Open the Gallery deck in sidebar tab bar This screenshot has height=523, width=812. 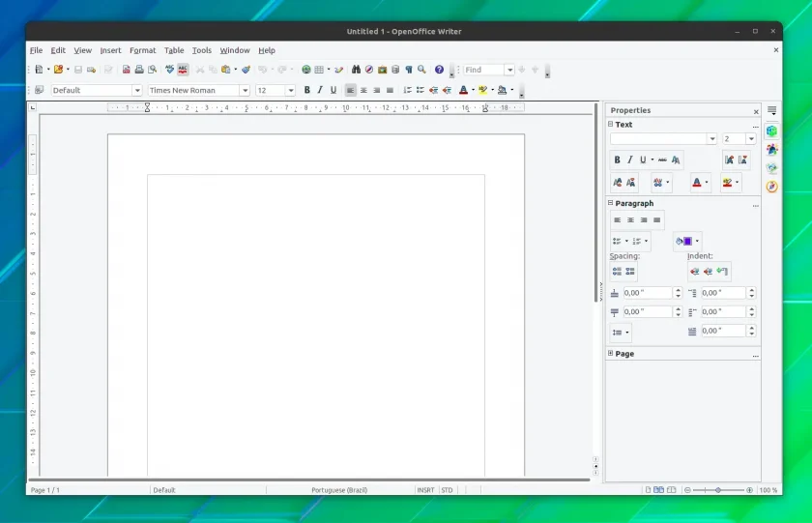pos(771,168)
